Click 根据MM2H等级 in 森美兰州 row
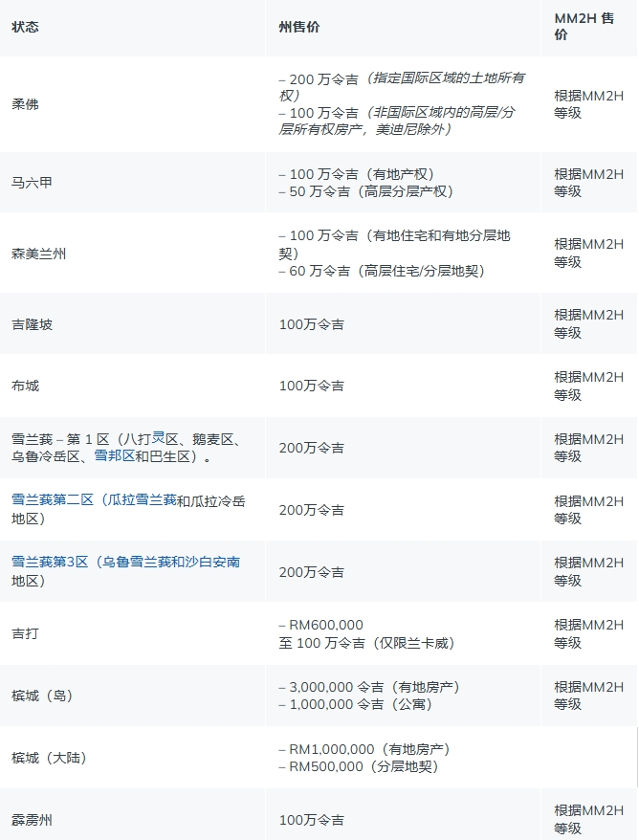639x840 pixels. tap(588, 253)
